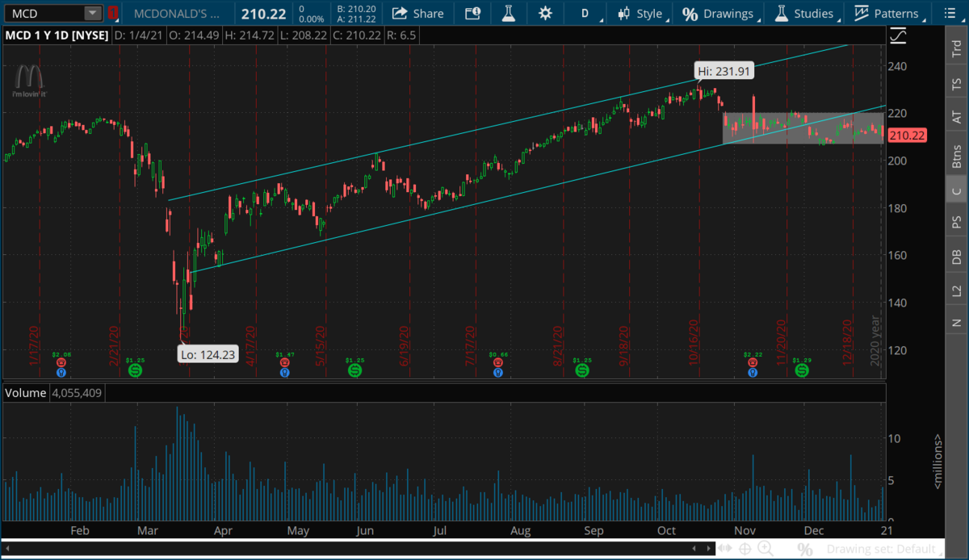The image size is (969, 560).
Task: Click the Volume study label
Action: pos(26,393)
